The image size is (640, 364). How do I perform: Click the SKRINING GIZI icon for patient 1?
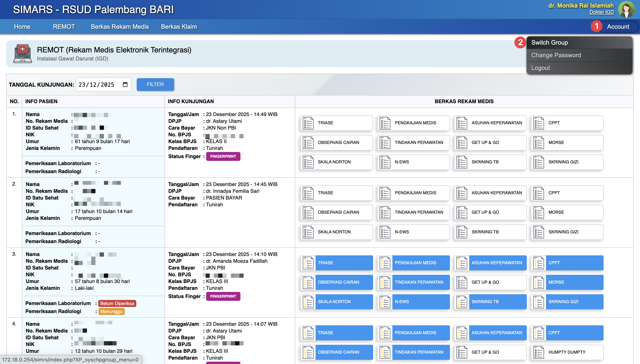539,162
